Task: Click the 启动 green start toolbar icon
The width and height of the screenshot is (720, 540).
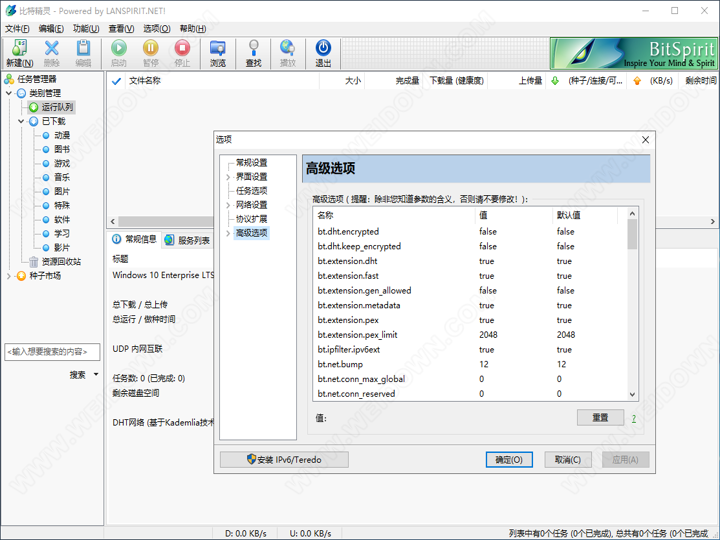Action: tap(118, 53)
